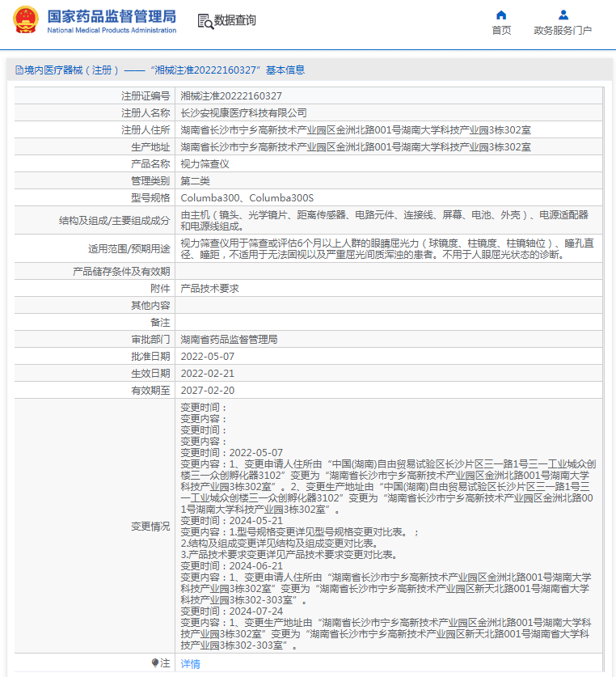Click National Medical Products Administration text
The width and height of the screenshot is (616, 677).
point(112,30)
